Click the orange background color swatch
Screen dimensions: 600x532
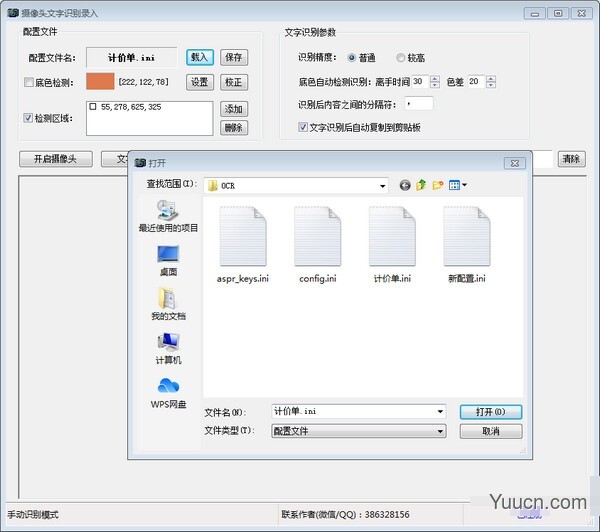[x=100, y=82]
